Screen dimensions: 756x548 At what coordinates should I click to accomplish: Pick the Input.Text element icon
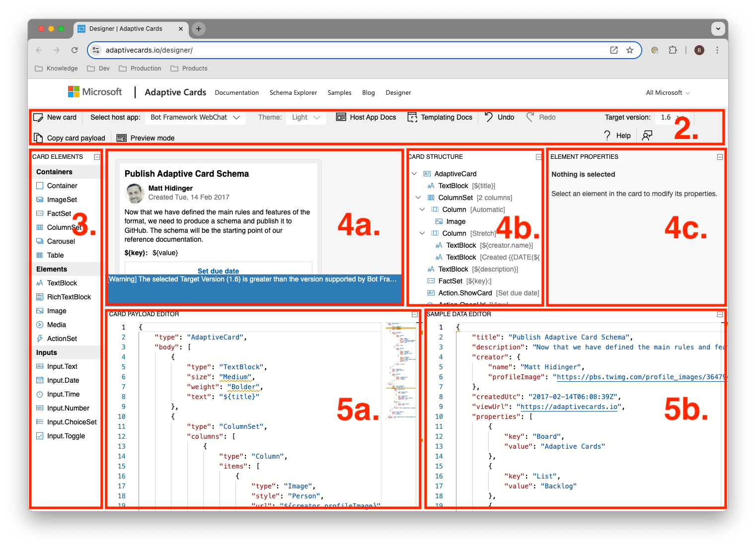coord(40,366)
